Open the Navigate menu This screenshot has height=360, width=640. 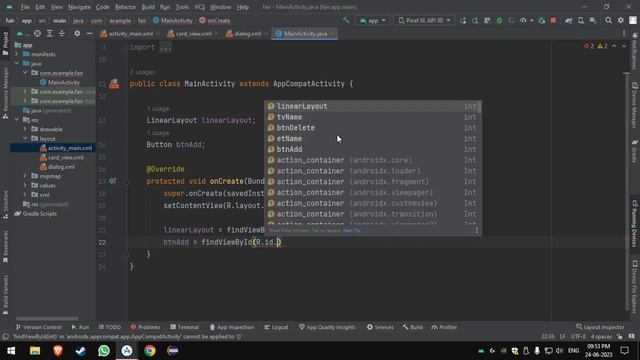click(x=79, y=7)
